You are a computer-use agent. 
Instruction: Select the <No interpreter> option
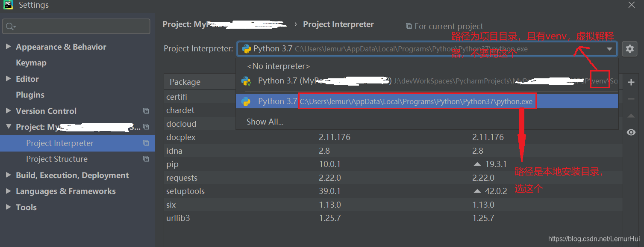pos(278,66)
